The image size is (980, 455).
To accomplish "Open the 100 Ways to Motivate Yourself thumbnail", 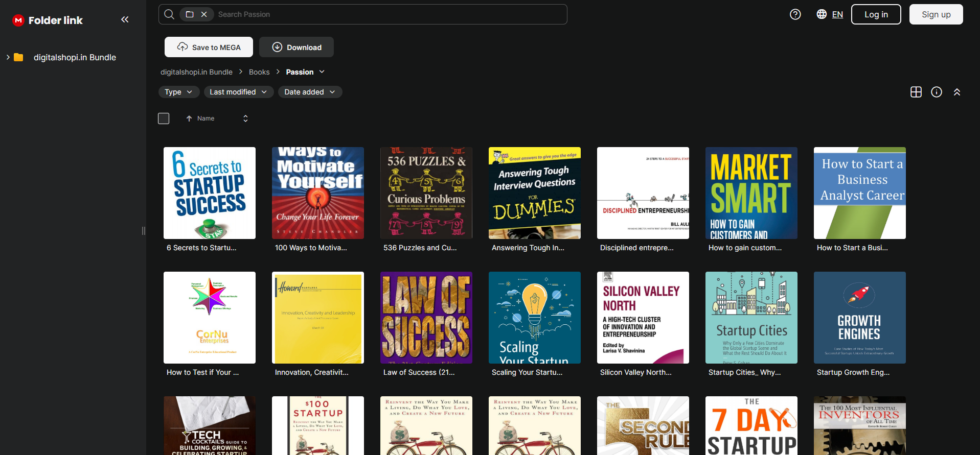I will (x=318, y=193).
